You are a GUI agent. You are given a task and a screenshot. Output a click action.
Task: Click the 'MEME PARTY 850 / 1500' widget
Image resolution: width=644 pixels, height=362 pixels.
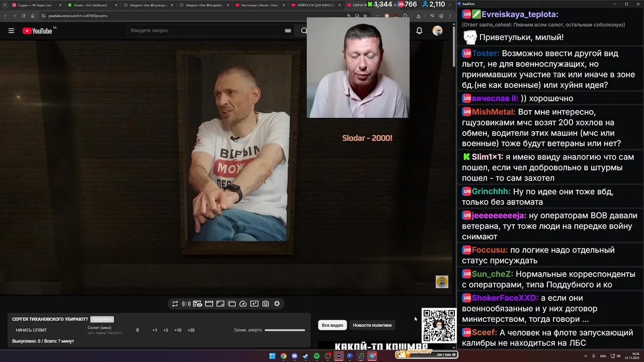click(427, 354)
